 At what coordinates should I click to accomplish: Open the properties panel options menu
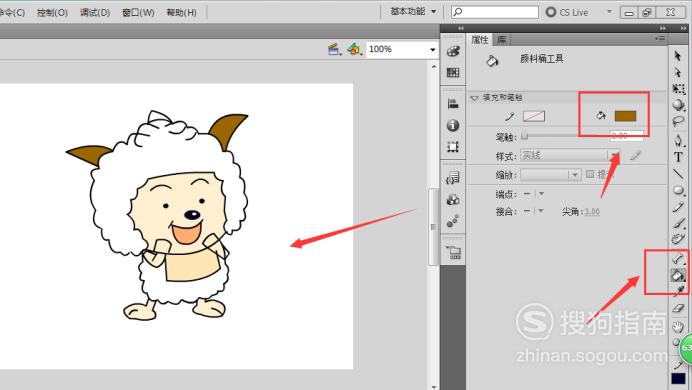coord(660,39)
